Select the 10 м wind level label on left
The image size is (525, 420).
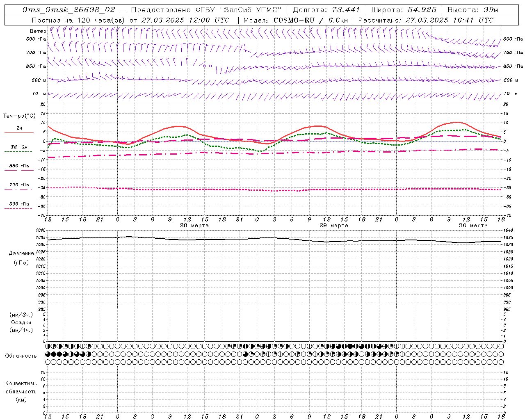point(39,94)
